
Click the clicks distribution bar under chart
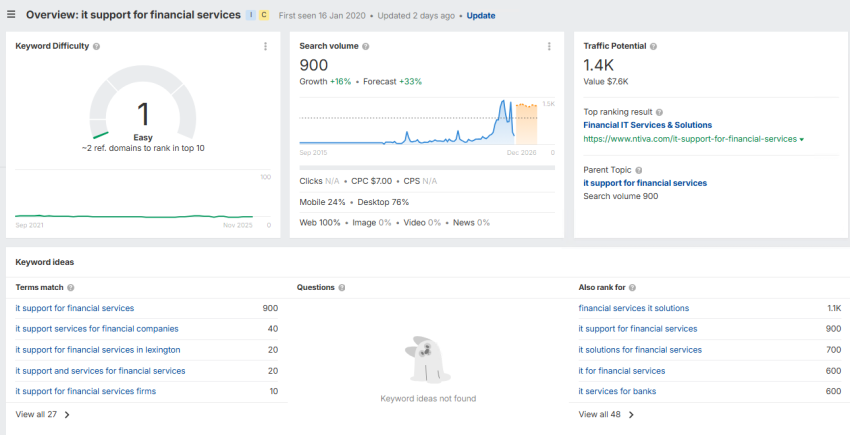[427, 168]
